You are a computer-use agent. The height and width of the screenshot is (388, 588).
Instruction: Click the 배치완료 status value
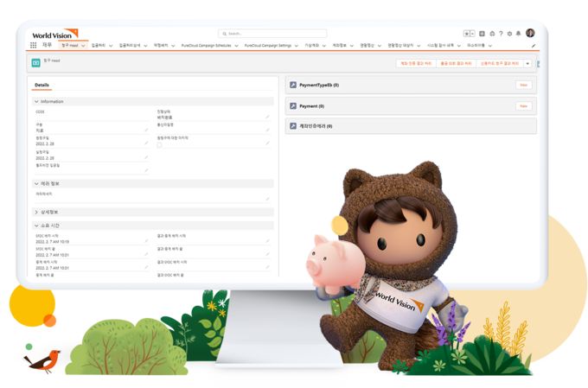point(164,118)
